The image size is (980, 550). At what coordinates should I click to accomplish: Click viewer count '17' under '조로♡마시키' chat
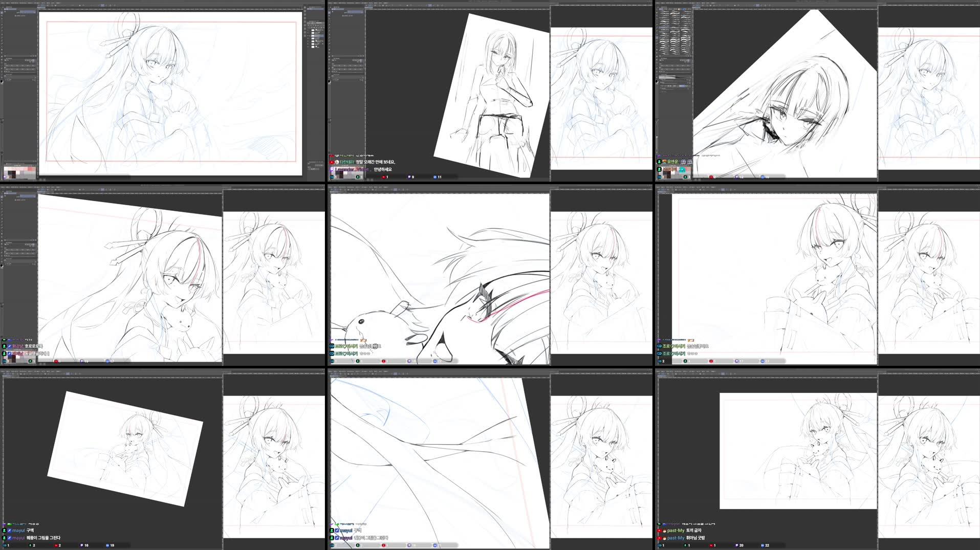point(741,361)
